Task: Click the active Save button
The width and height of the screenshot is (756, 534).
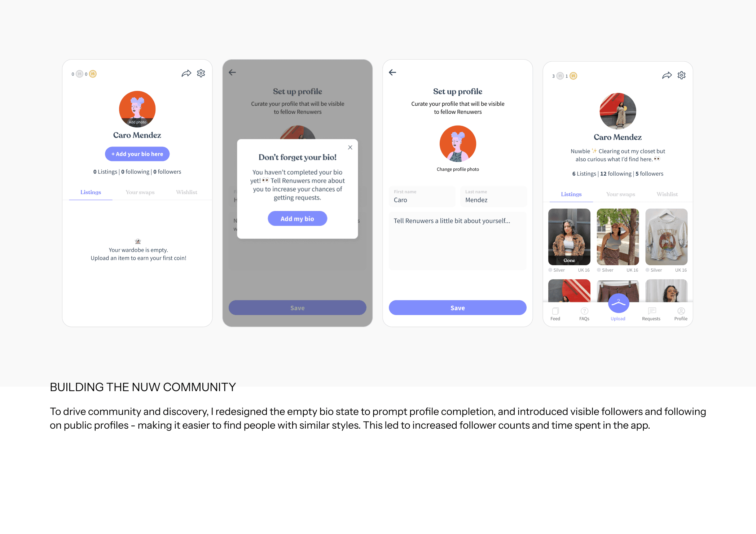Action: (457, 308)
